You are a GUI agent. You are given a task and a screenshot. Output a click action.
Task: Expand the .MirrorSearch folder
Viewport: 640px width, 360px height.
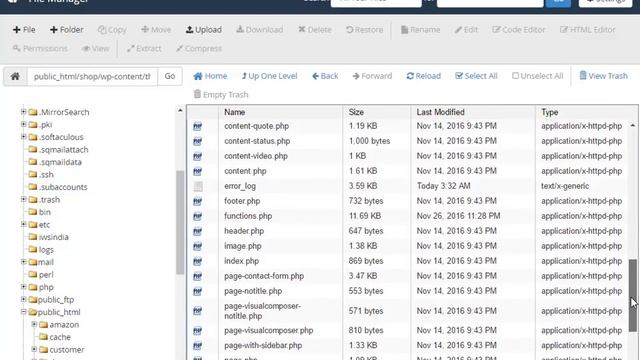(24, 111)
